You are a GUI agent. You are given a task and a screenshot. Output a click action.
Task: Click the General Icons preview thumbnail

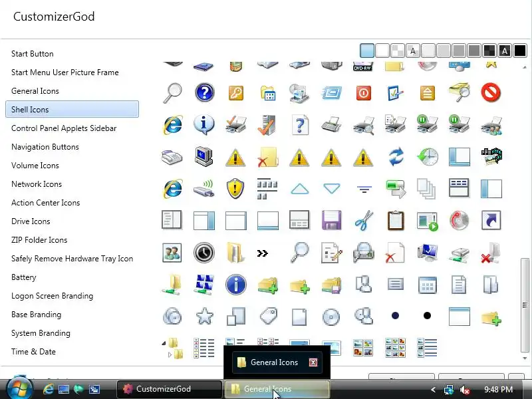[x=277, y=362]
